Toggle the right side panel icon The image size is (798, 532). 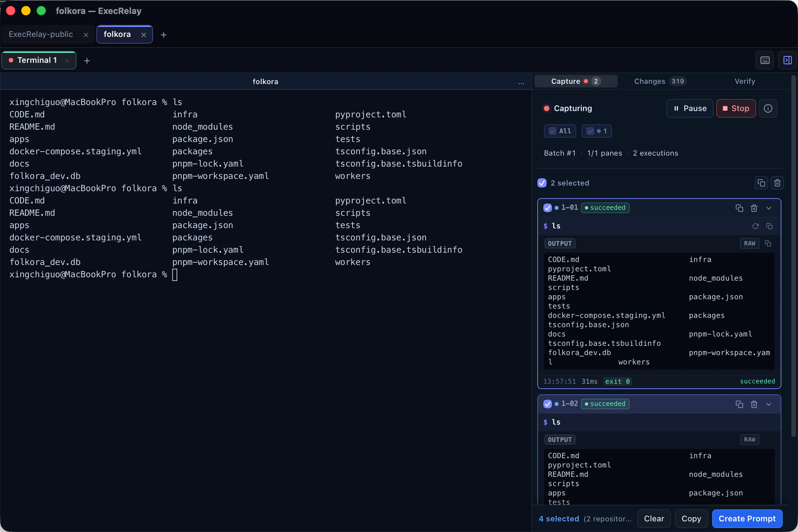click(787, 61)
